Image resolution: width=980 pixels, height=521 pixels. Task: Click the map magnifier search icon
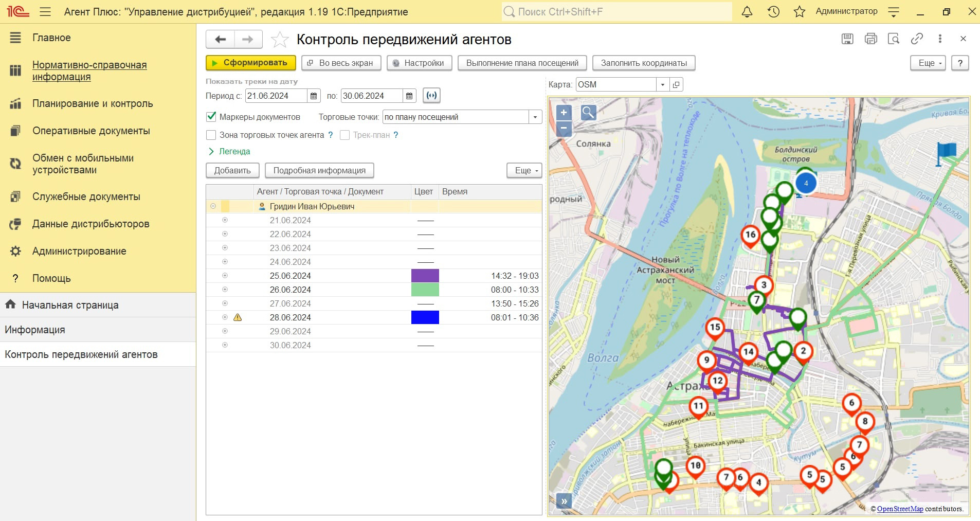point(588,113)
